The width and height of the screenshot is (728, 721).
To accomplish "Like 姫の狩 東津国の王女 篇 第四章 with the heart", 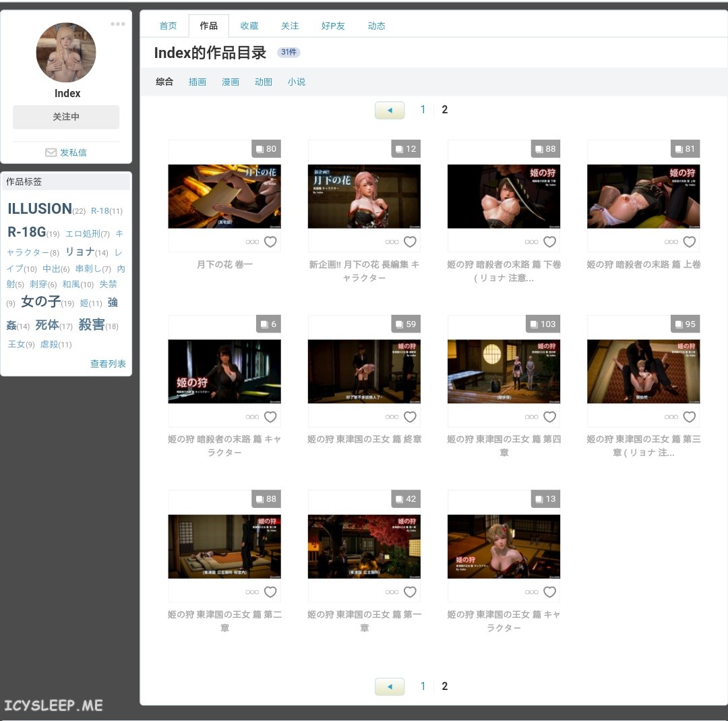I will 550,417.
